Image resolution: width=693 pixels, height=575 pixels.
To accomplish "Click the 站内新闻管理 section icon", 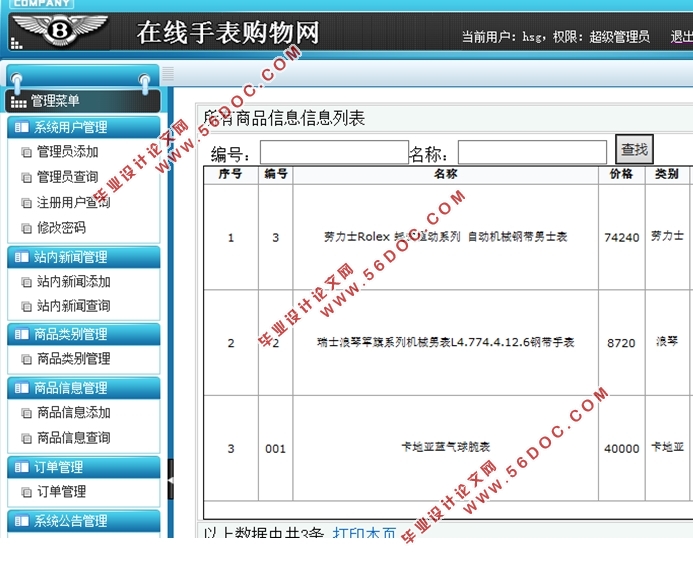I will pyautogui.click(x=21, y=257).
